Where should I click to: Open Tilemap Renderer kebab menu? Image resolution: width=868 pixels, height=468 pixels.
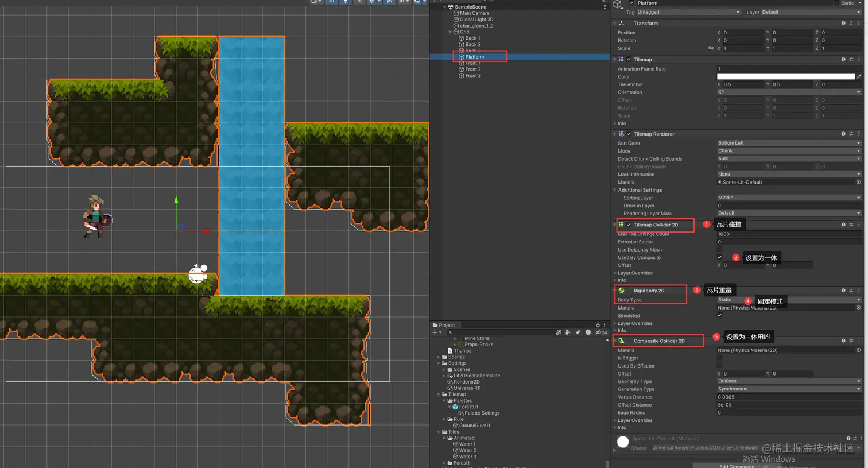pyautogui.click(x=859, y=134)
